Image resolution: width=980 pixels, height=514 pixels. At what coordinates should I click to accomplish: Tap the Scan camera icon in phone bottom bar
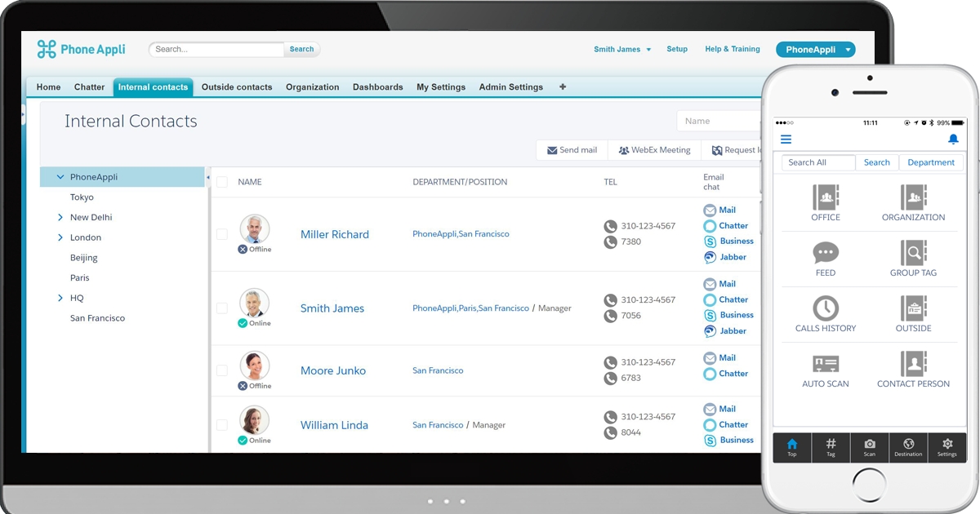pos(869,447)
